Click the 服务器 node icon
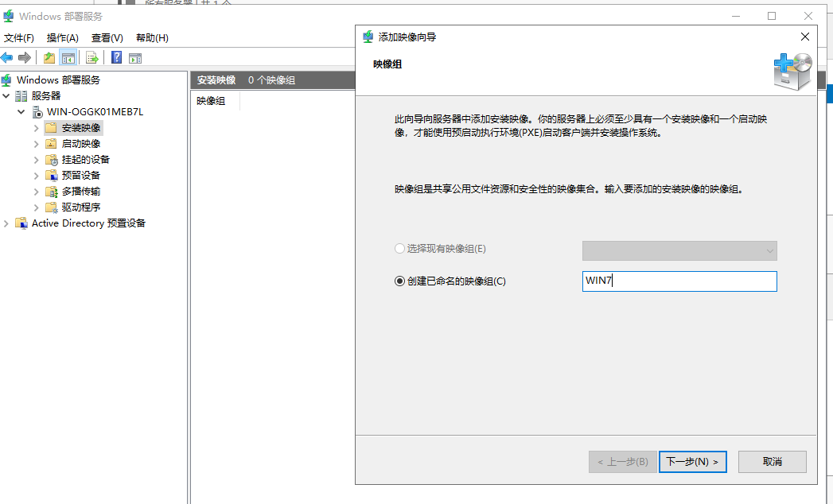833x504 pixels. 21,96
